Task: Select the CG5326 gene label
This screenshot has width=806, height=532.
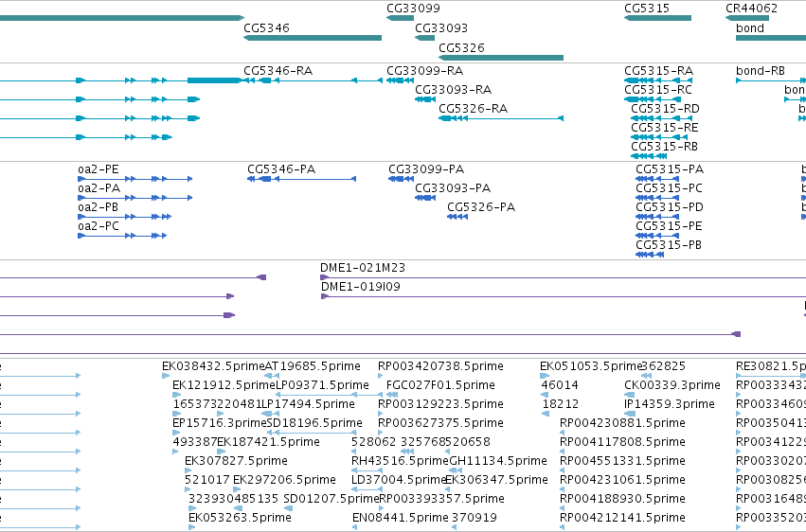Action: click(461, 48)
